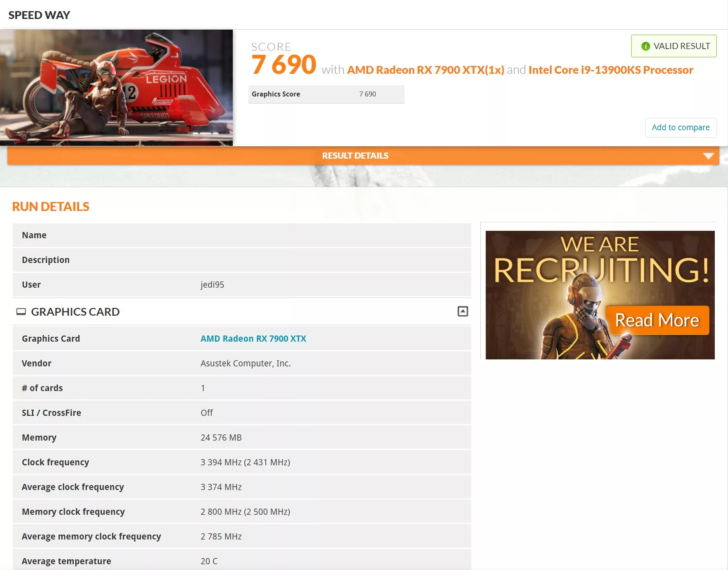Click the GRAPHICS CARD section heading text

point(75,312)
